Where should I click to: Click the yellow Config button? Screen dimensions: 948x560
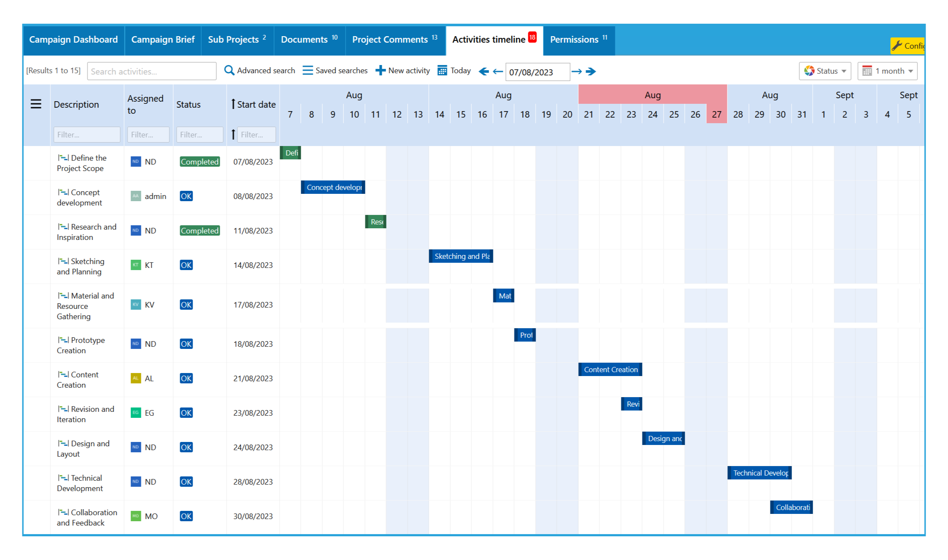click(x=909, y=46)
